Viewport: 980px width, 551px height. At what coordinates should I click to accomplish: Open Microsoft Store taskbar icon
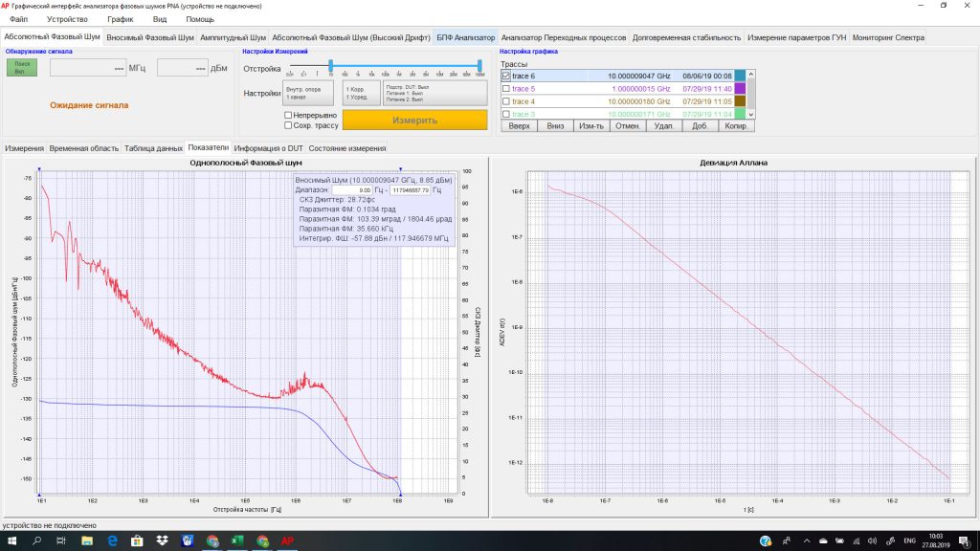[136, 540]
